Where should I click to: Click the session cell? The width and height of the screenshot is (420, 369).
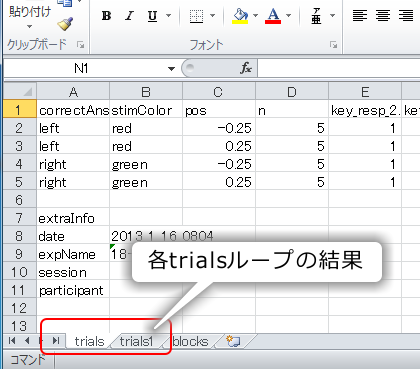[73, 272]
